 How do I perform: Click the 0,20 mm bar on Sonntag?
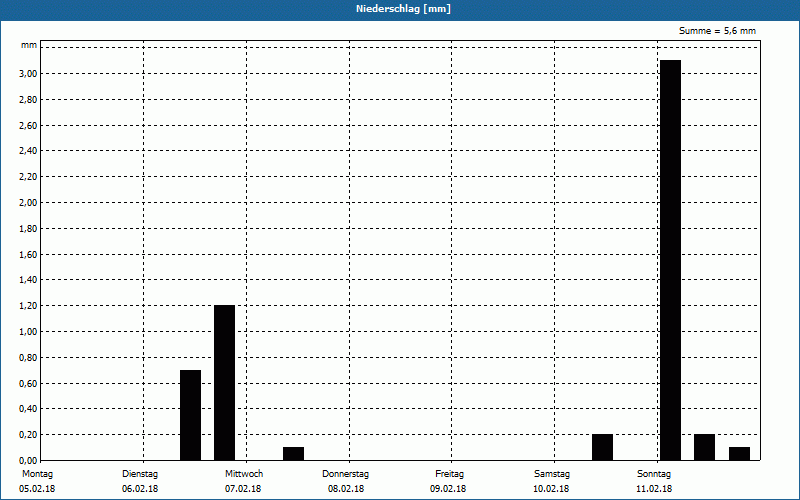click(705, 447)
